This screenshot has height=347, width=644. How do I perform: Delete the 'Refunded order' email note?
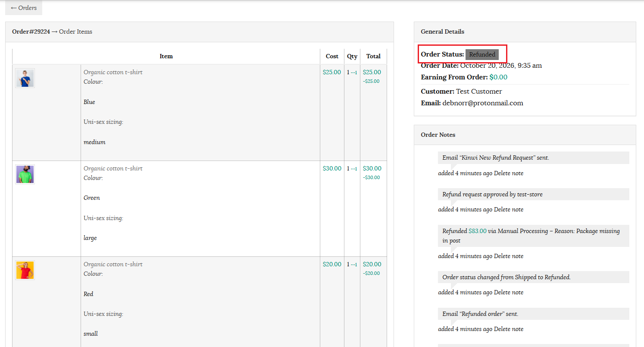(x=509, y=329)
